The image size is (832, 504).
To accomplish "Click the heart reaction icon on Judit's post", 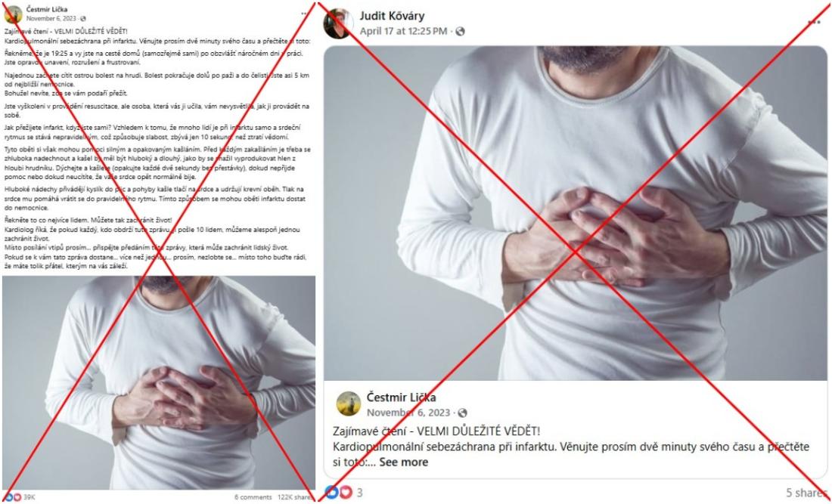I will pyautogui.click(x=345, y=493).
